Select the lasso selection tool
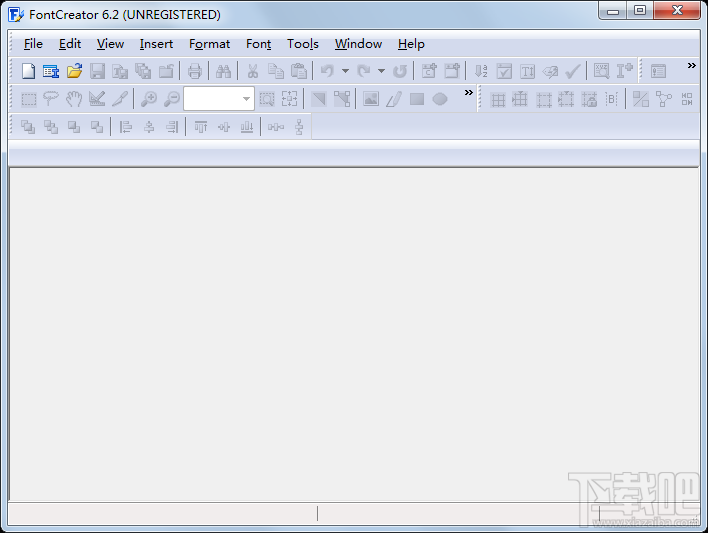Screen dimensions: 708x533 click(x=51, y=99)
